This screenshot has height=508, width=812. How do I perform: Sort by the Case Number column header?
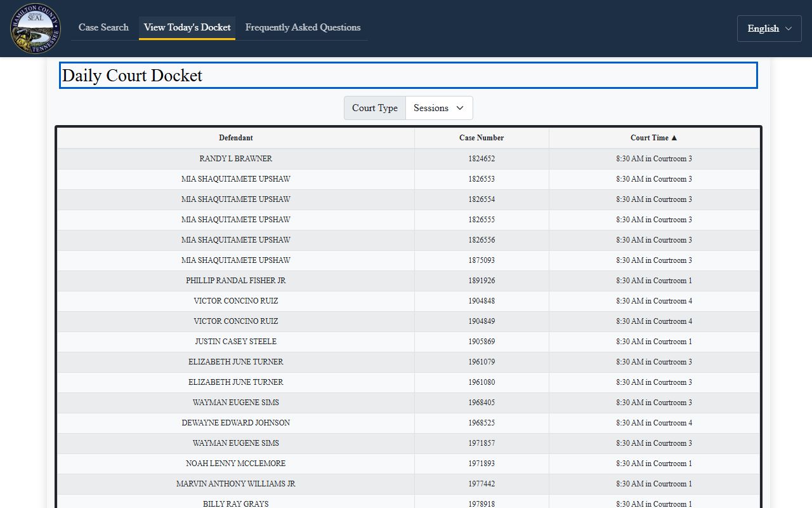(x=481, y=138)
